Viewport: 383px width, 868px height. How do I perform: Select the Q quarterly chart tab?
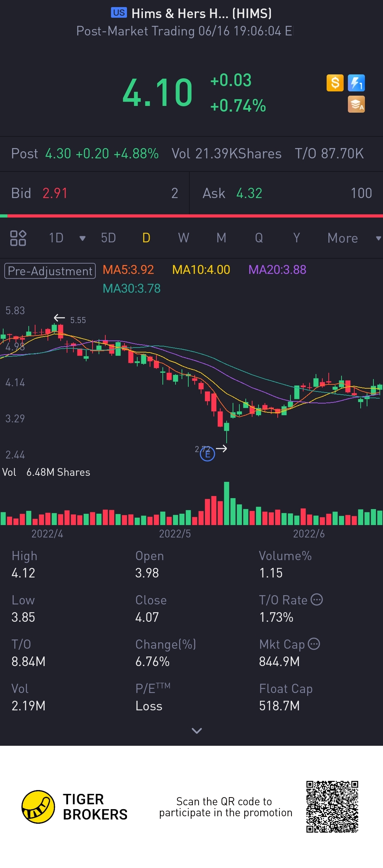click(259, 238)
